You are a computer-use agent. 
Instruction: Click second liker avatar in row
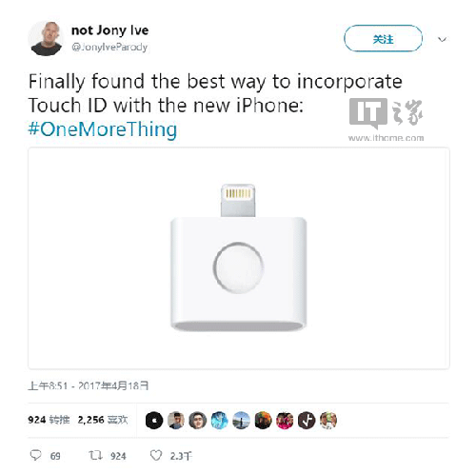click(176, 421)
